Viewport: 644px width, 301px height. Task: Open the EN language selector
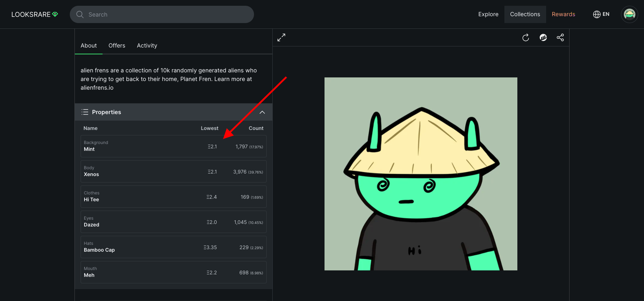[x=601, y=14]
